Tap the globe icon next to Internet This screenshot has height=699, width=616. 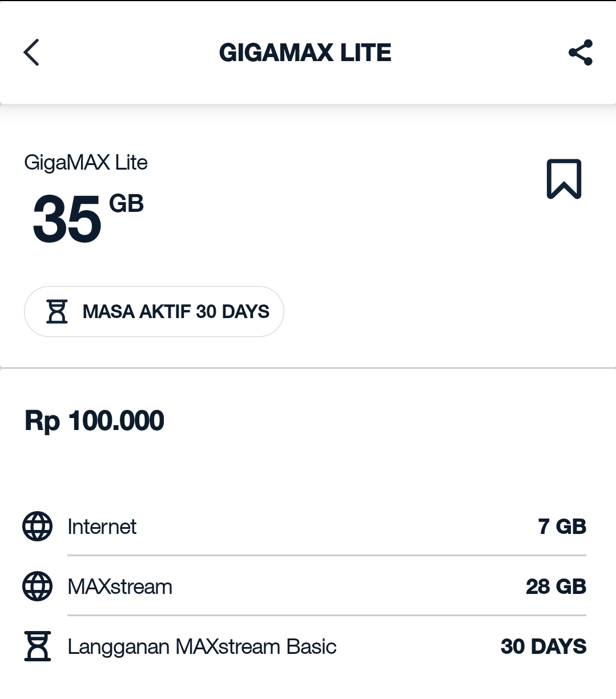click(38, 527)
